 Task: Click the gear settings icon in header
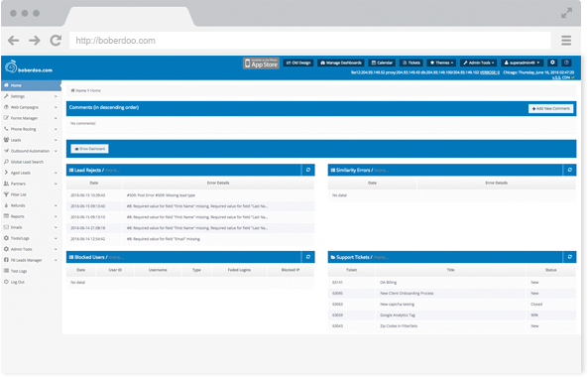(552, 63)
